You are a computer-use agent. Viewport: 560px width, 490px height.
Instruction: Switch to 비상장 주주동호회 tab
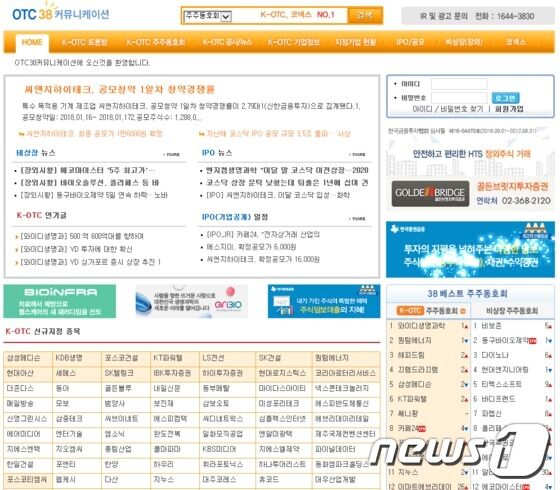(x=512, y=311)
